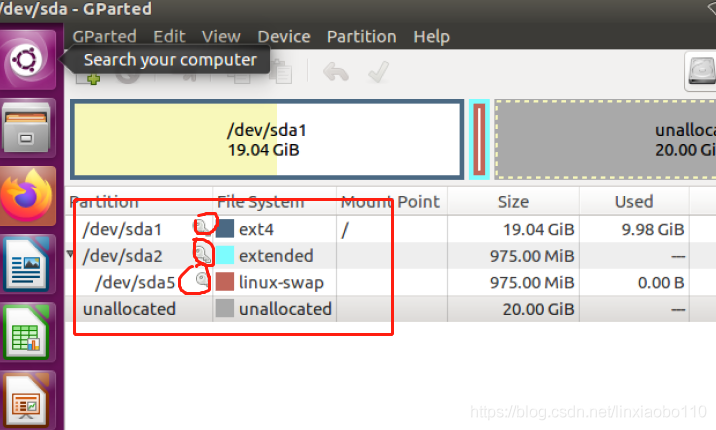Open the disk device selector
This screenshot has height=430, width=716.
point(700,72)
